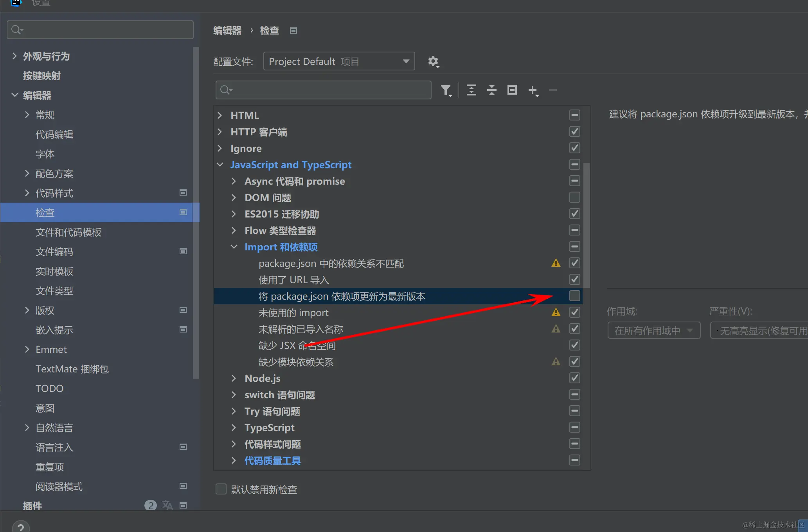Click the add inspection plus icon
This screenshot has height=532, width=808.
(533, 90)
